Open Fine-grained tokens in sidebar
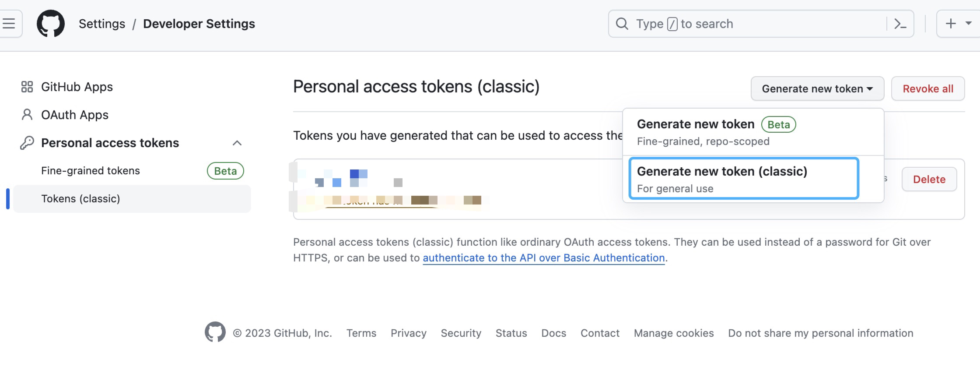The height and width of the screenshot is (374, 980). [x=91, y=171]
